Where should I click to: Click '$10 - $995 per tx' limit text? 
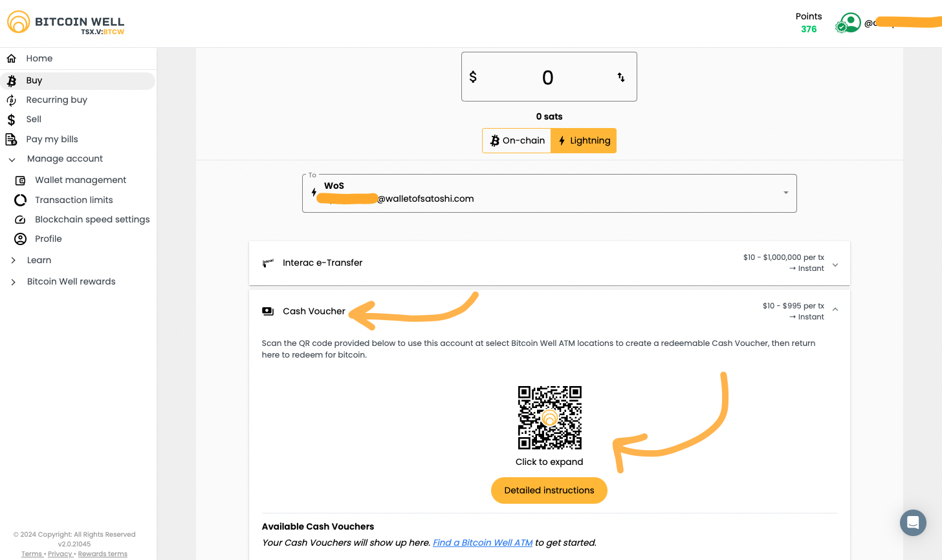pyautogui.click(x=793, y=306)
